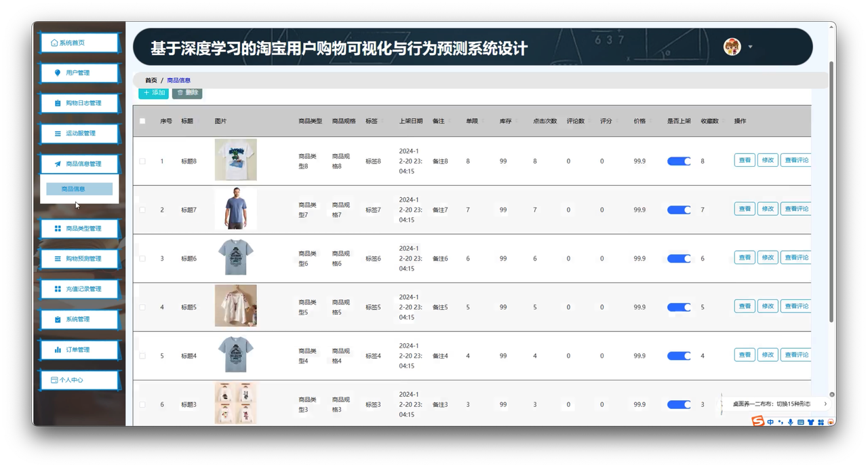Click the round mascot icon in IME bar
The height and width of the screenshot is (468, 868).
[831, 422]
